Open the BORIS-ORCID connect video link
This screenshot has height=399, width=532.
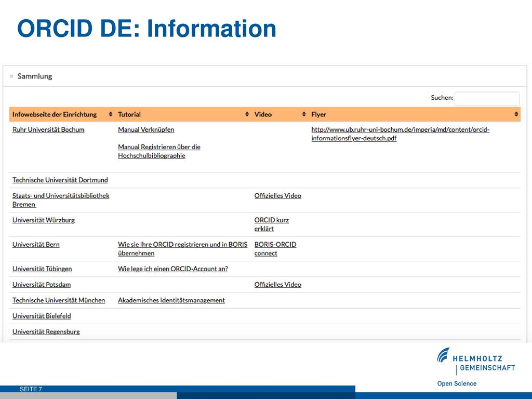point(275,249)
